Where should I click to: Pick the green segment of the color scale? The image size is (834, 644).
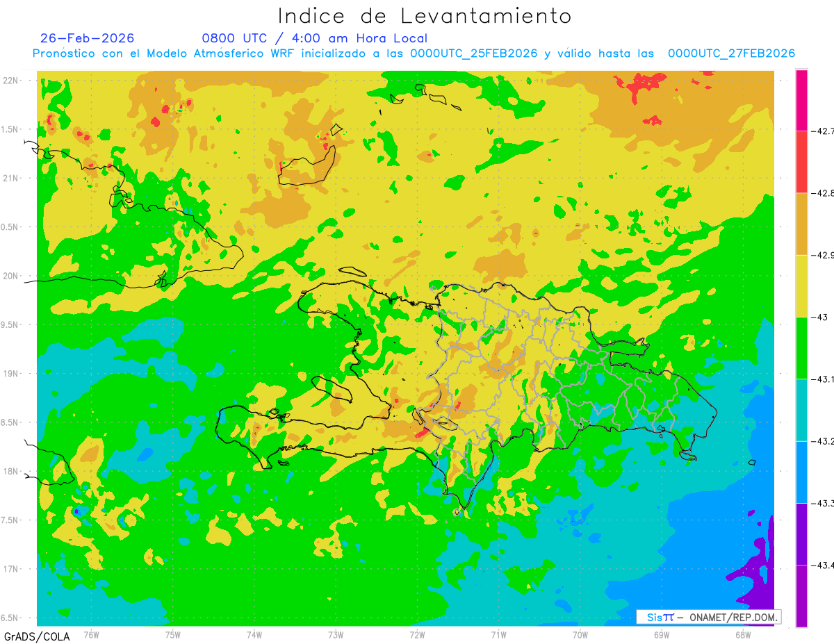point(801,348)
